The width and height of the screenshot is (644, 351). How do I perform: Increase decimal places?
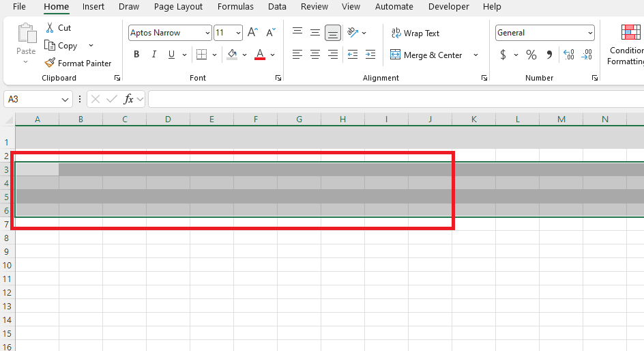pos(569,55)
